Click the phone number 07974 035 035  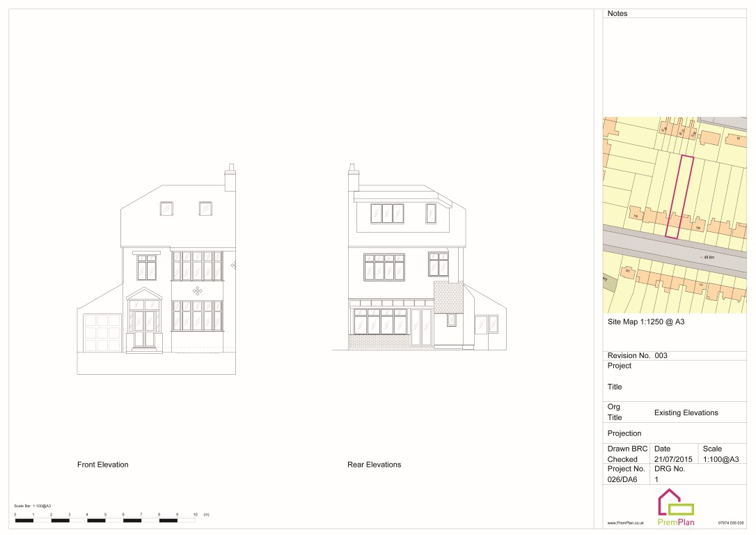pyautogui.click(x=731, y=522)
